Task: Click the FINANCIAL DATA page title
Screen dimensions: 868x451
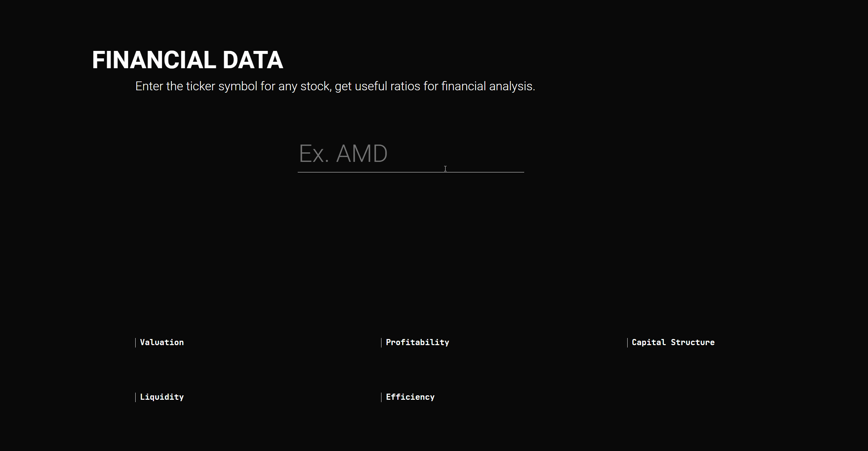Action: click(x=188, y=60)
